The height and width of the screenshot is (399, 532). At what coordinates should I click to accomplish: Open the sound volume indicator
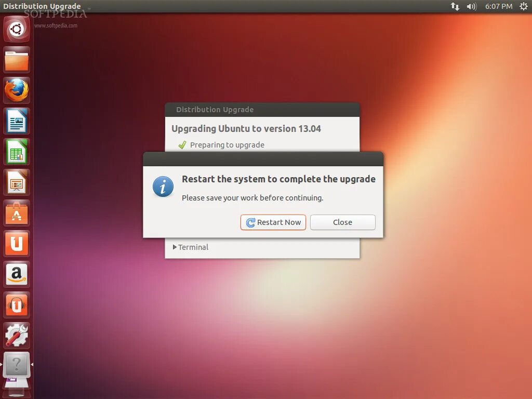[x=472, y=6]
